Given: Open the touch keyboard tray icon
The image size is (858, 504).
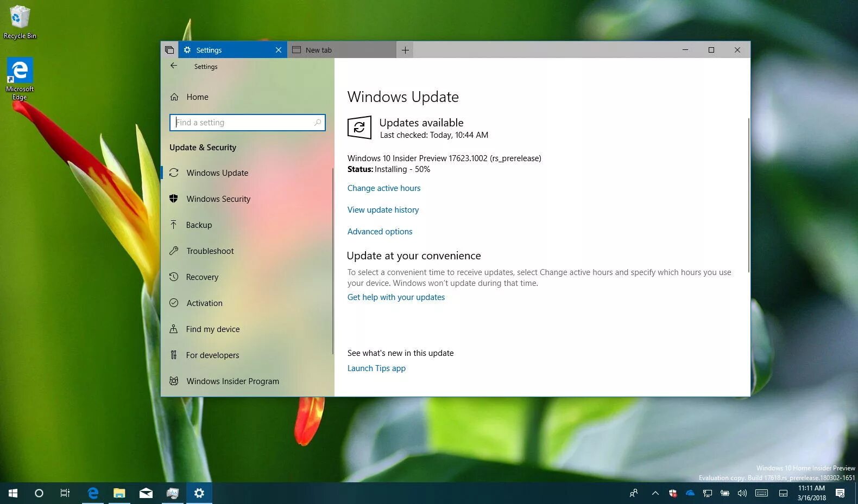Looking at the screenshot, I should [762, 493].
